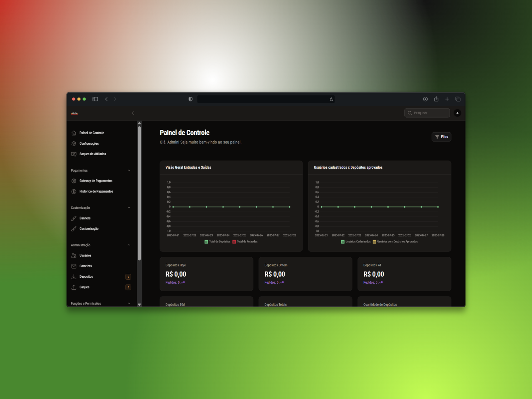Viewport: 532px width, 399px height.
Task: Collapse the Administração sidebar section
Action: [129, 245]
